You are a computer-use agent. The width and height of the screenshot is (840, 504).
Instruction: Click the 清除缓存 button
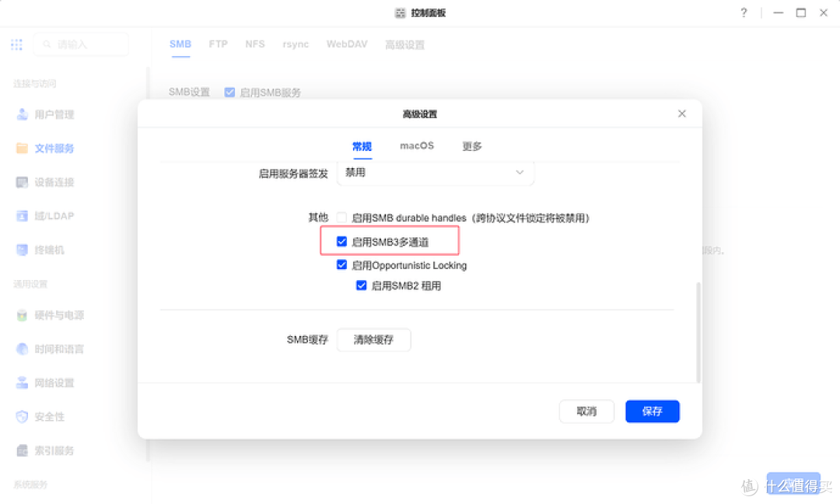(x=374, y=340)
